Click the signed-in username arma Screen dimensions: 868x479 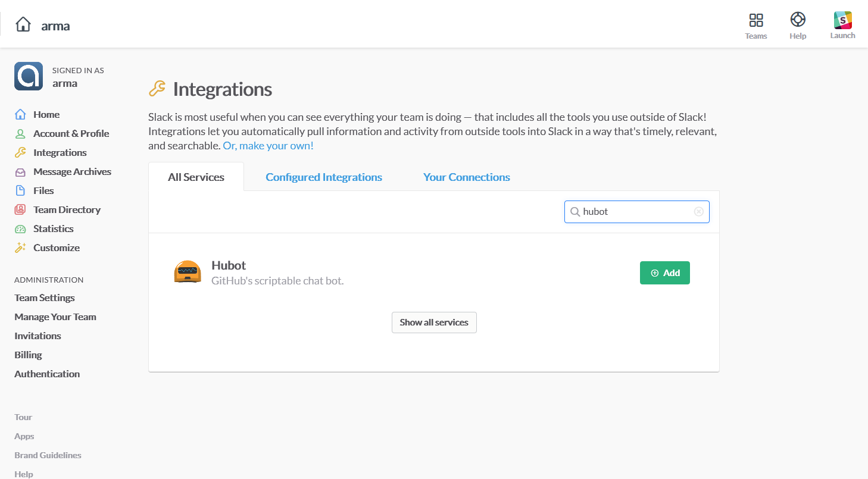(65, 83)
